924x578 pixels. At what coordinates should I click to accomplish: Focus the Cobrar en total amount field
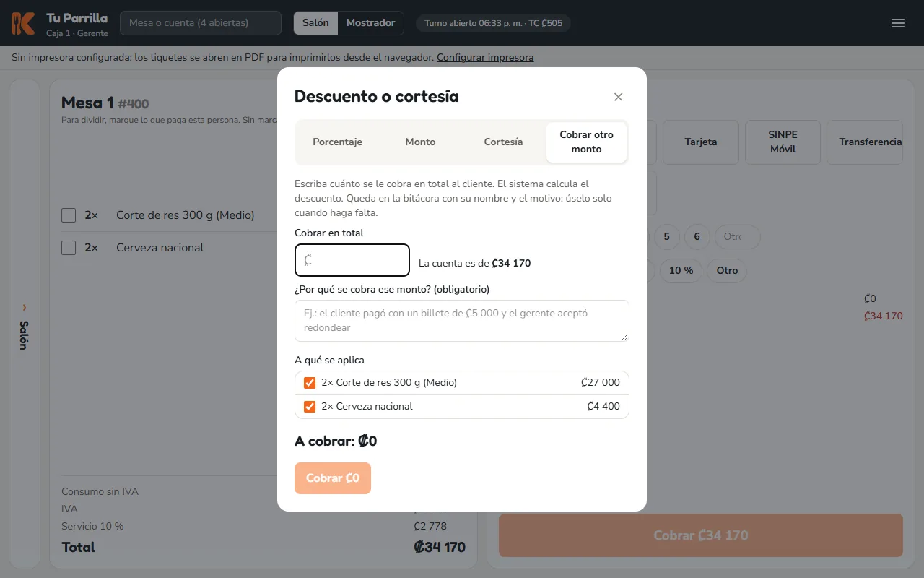[352, 260]
